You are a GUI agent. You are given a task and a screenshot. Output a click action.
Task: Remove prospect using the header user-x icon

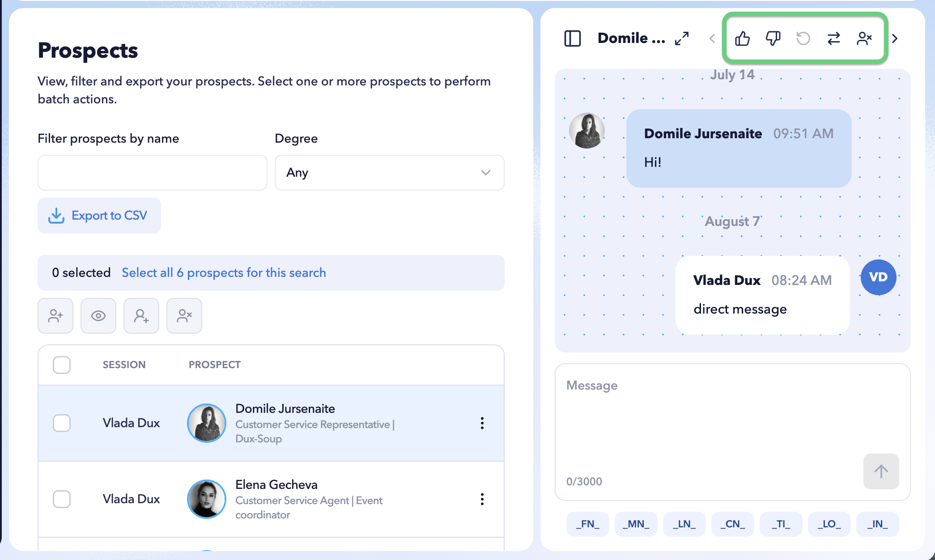[x=864, y=38]
